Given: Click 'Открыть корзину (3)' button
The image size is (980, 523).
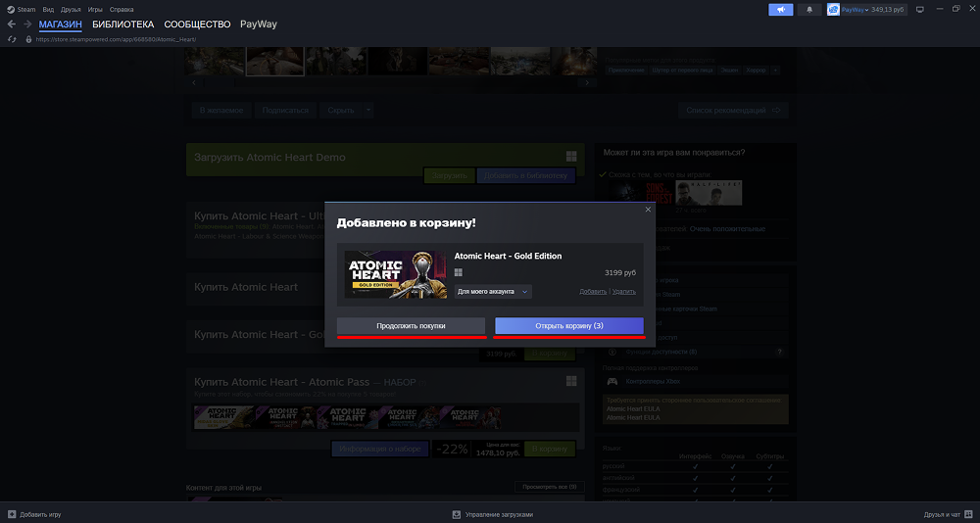Looking at the screenshot, I should click(568, 325).
